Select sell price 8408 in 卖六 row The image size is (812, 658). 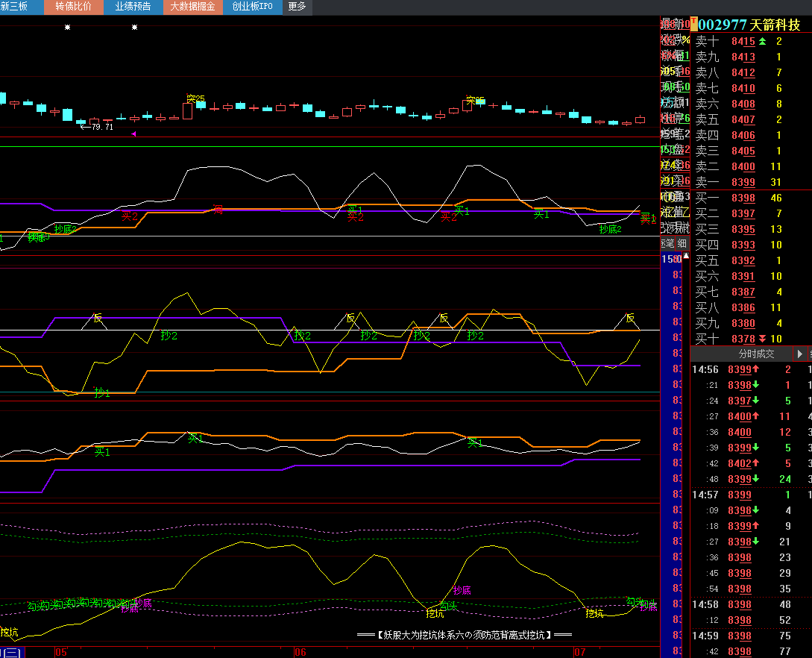[743, 104]
